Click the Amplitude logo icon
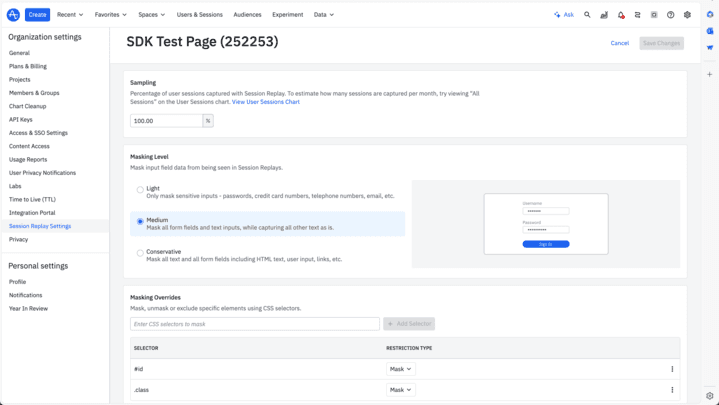Viewport: 719px width, 405px height. click(x=12, y=15)
